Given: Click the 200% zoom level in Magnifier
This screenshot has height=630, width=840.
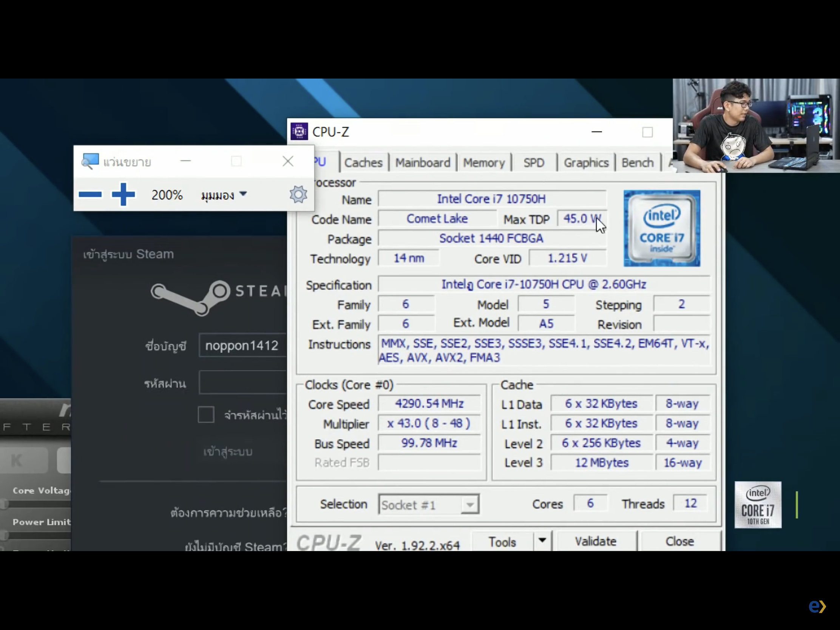Looking at the screenshot, I should pos(167,195).
